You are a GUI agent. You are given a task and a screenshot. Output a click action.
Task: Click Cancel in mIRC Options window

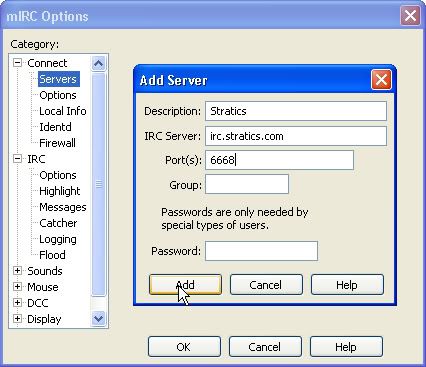(265, 347)
